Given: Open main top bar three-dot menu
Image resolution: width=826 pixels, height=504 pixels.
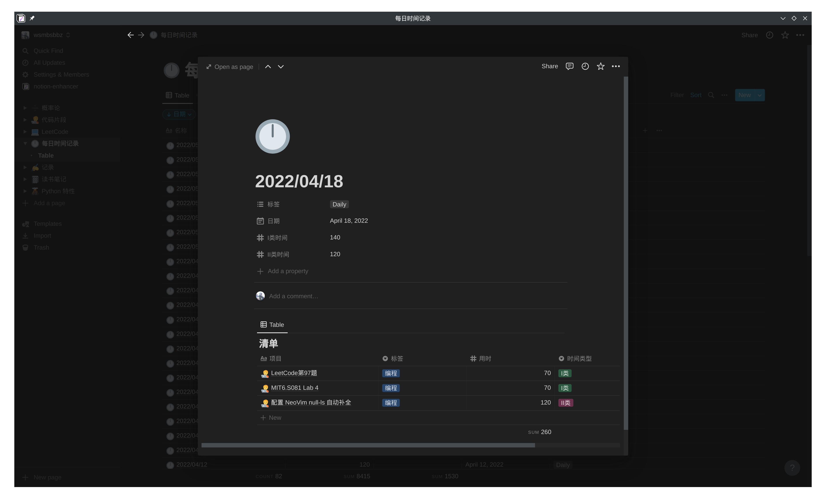Looking at the screenshot, I should 800,35.
